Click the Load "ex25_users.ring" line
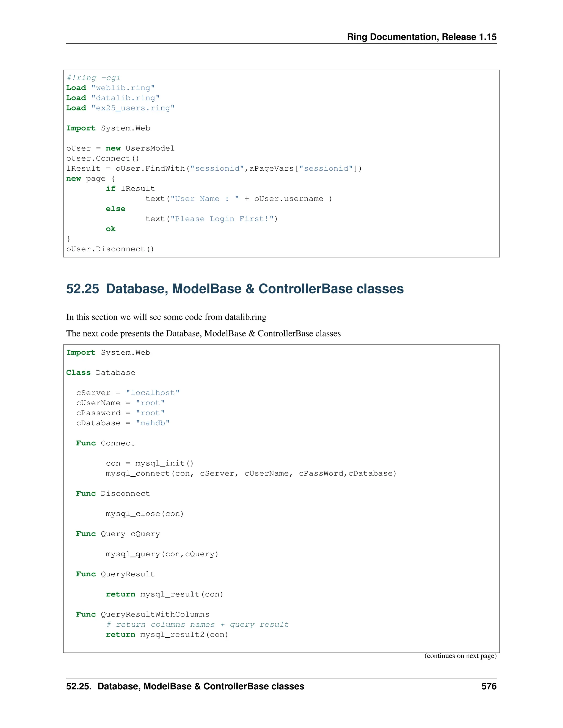 coord(120,108)
